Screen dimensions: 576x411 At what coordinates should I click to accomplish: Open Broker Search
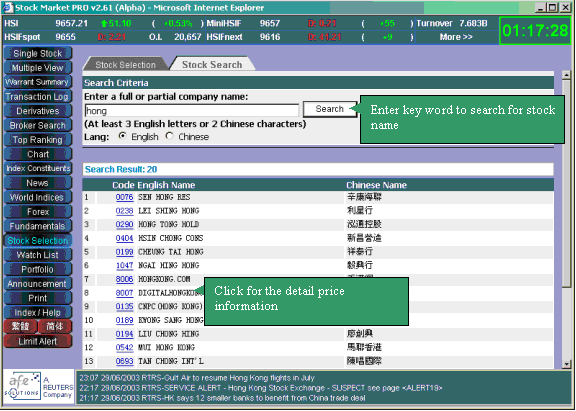(37, 125)
